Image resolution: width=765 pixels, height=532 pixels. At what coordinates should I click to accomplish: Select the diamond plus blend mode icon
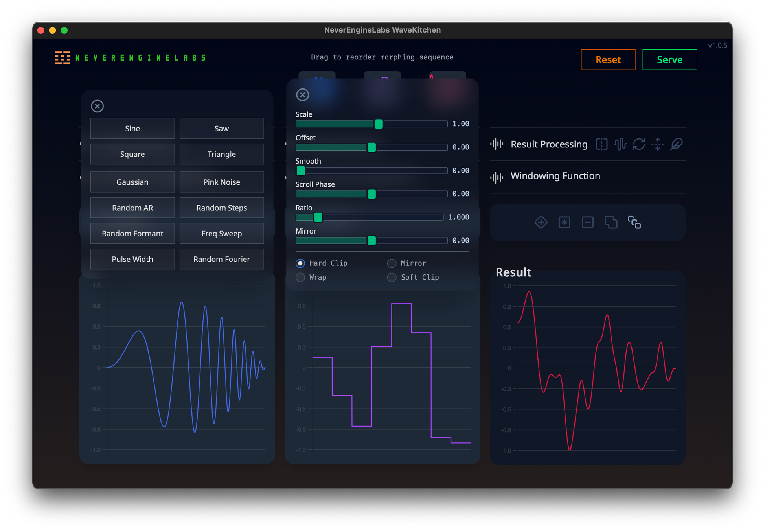coord(541,223)
